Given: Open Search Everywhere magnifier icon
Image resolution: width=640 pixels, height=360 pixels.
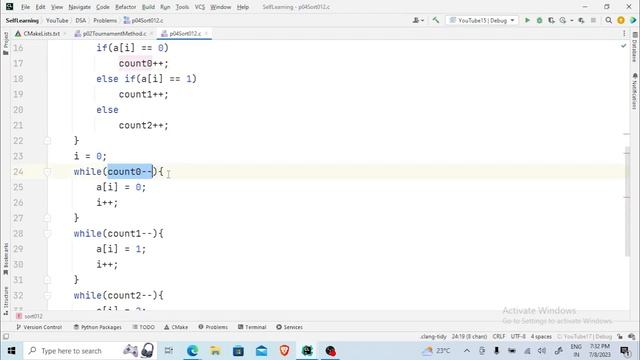Looking at the screenshot, I should 609,20.
